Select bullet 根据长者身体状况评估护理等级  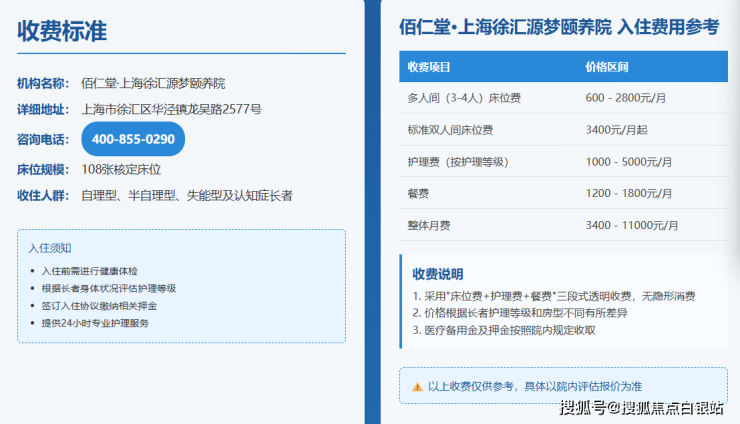pyautogui.click(x=109, y=288)
